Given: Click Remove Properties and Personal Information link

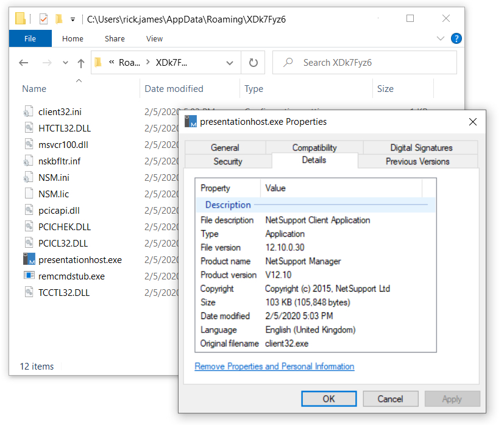Looking at the screenshot, I should click(274, 366).
